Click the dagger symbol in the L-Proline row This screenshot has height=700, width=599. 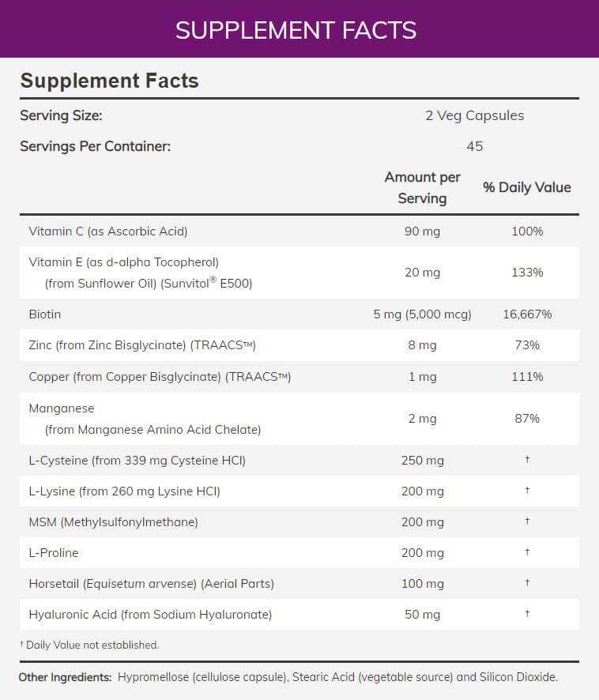pos(527,552)
